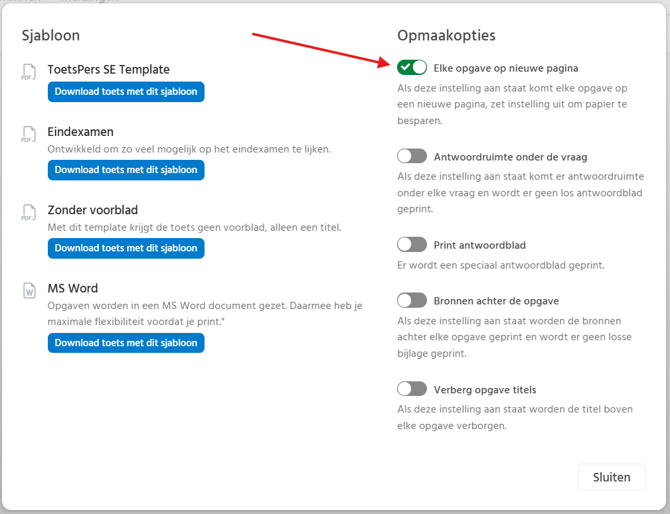Download toets as MS Word document
The height and width of the screenshot is (514, 670).
coord(126,343)
